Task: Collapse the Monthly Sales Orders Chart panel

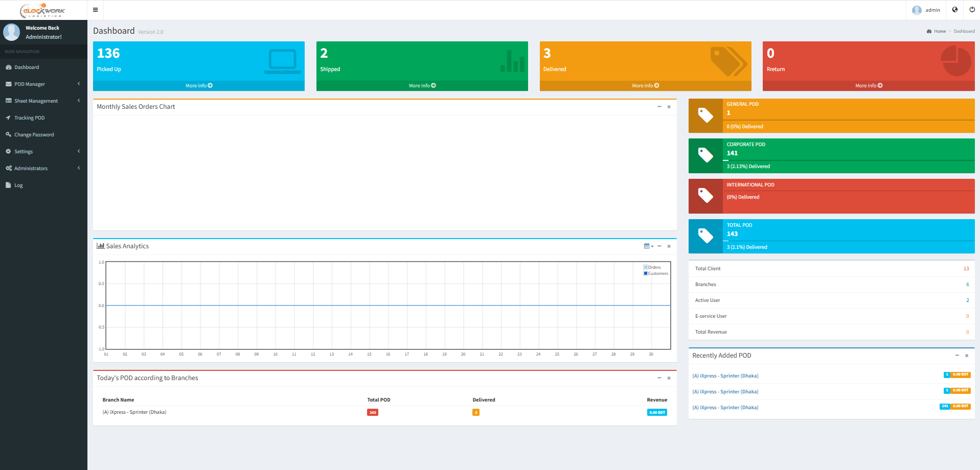Action: pos(659,107)
